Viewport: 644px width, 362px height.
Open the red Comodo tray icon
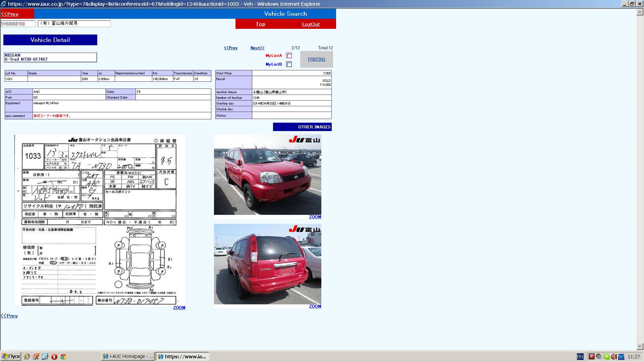coord(592,357)
